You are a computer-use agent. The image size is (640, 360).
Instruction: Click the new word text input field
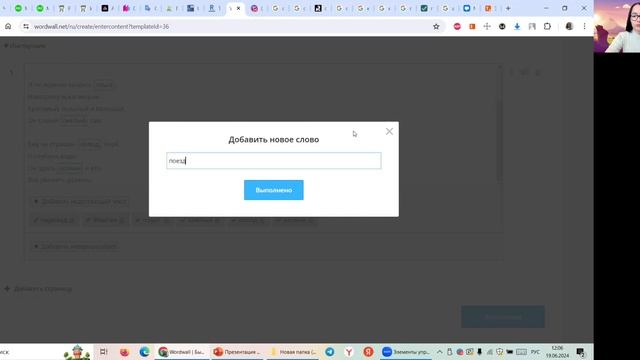[x=274, y=161]
